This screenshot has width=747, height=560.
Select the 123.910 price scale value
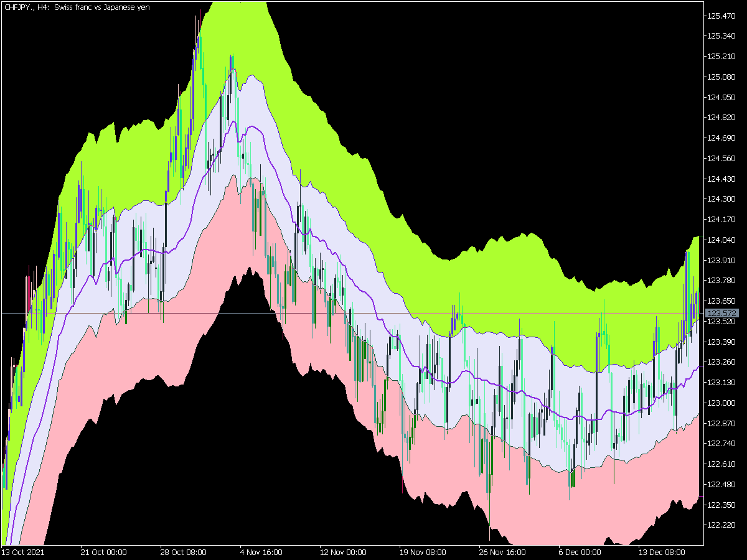(722, 260)
